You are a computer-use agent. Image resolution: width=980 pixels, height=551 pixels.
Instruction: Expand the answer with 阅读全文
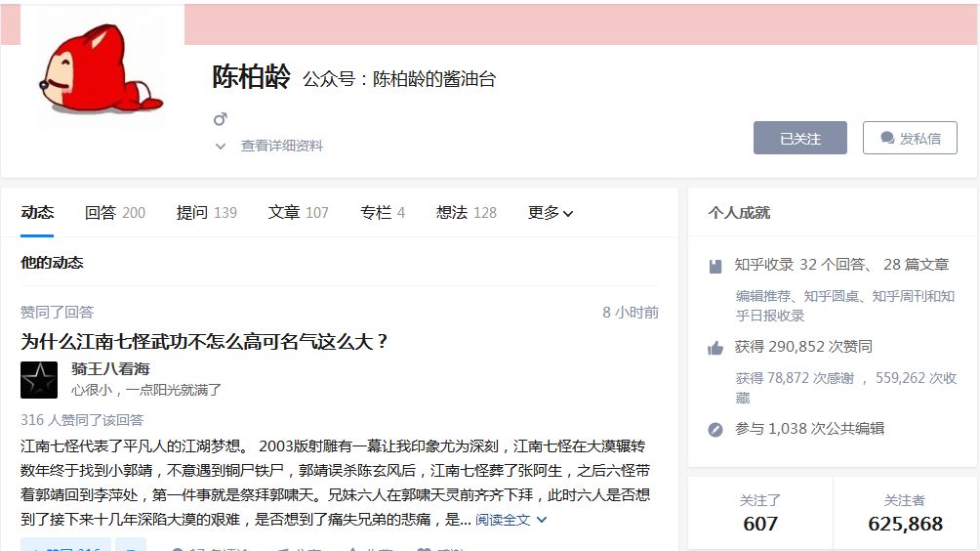click(x=510, y=519)
